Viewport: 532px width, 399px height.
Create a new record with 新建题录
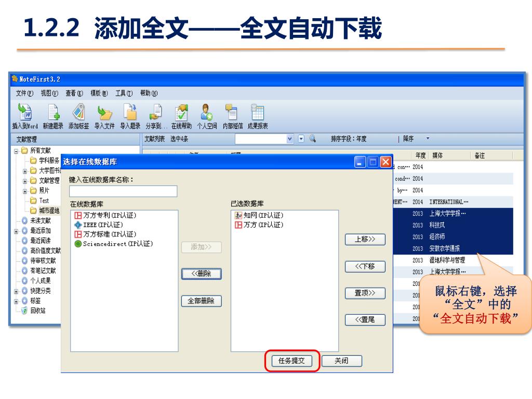click(54, 116)
